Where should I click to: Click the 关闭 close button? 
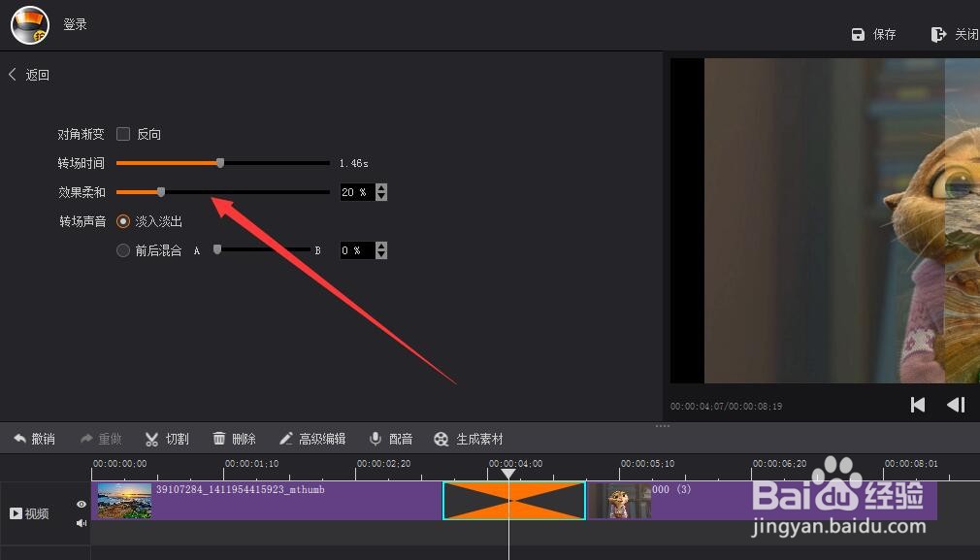[955, 34]
